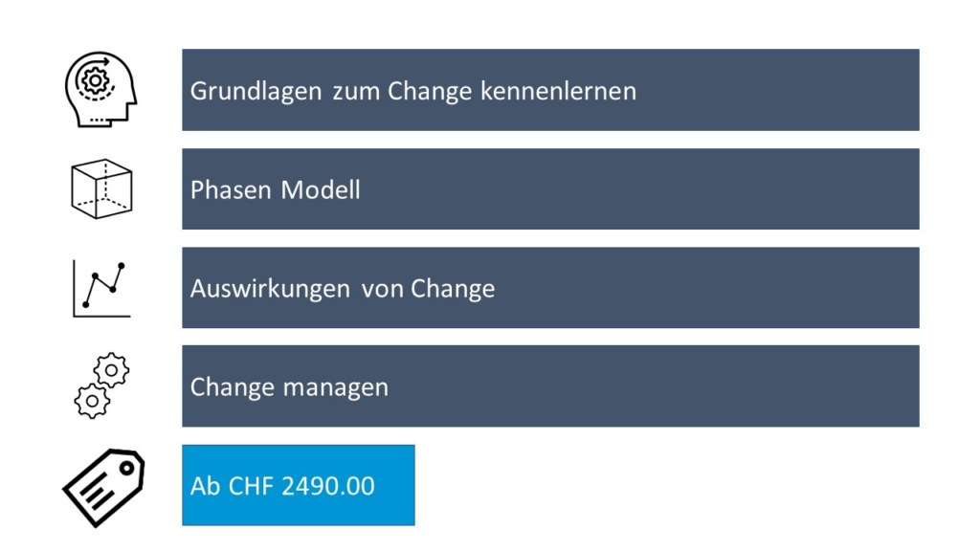Image resolution: width=980 pixels, height=551 pixels.
Task: Open the Phasen Modell bar
Action: point(550,188)
